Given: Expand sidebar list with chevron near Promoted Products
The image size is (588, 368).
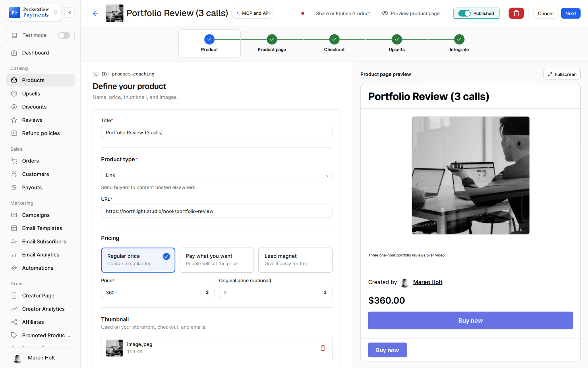Looking at the screenshot, I should tap(69, 336).
